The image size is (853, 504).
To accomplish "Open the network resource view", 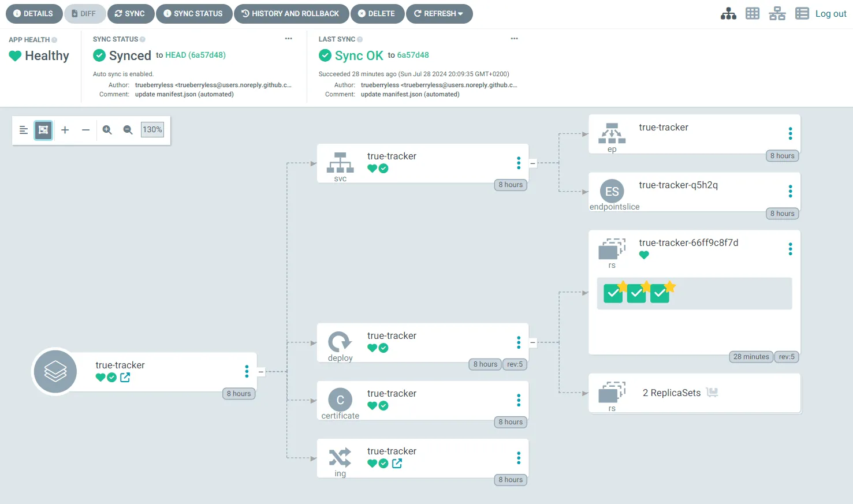I will click(777, 13).
